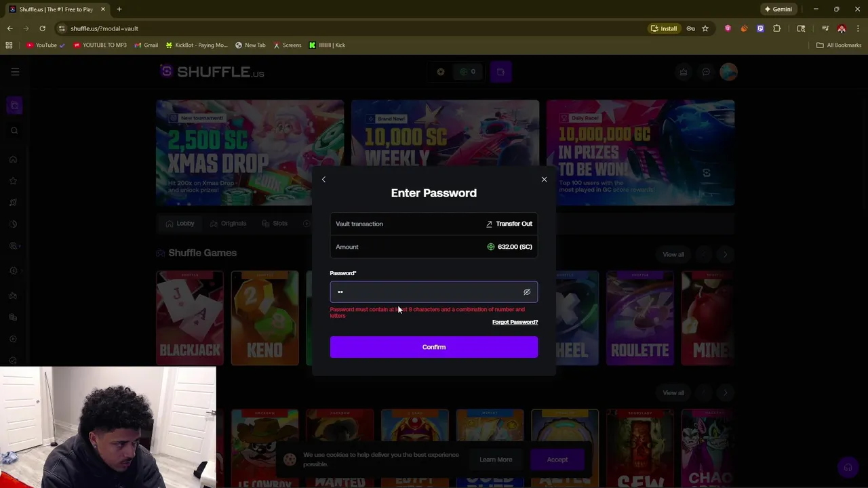Bookmark this page with the star icon
This screenshot has height=488, width=868.
point(705,28)
